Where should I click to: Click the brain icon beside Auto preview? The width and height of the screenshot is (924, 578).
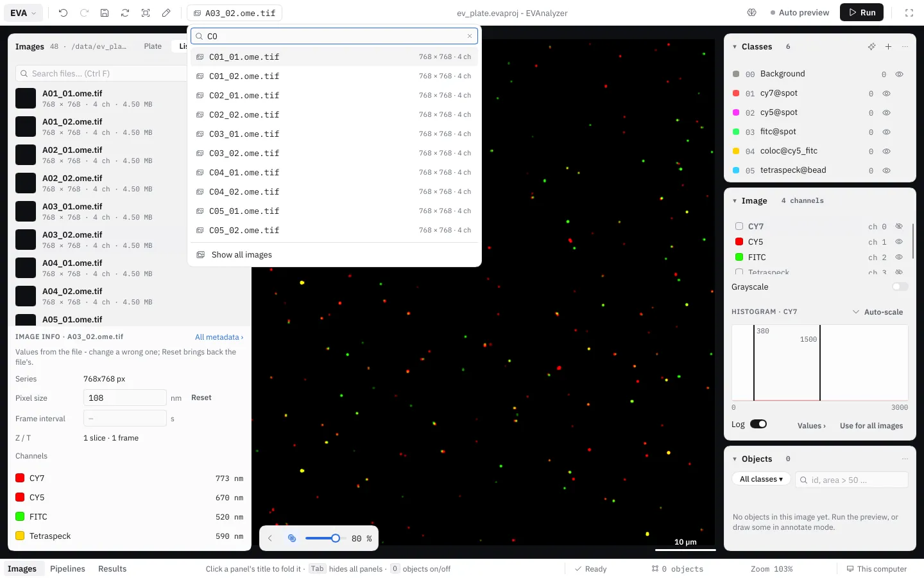tap(752, 13)
